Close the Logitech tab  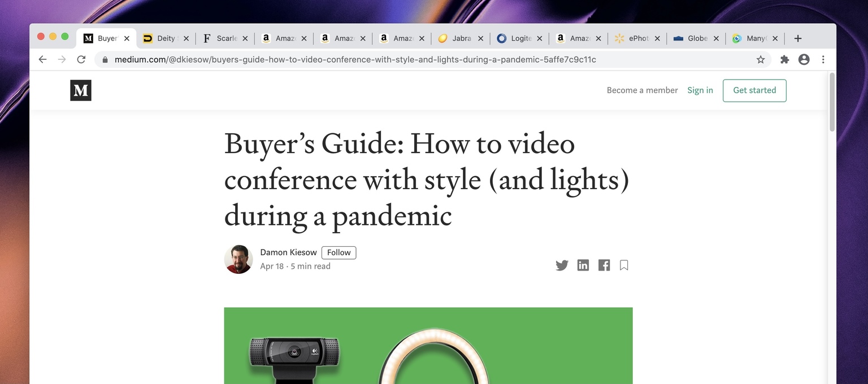(539, 38)
